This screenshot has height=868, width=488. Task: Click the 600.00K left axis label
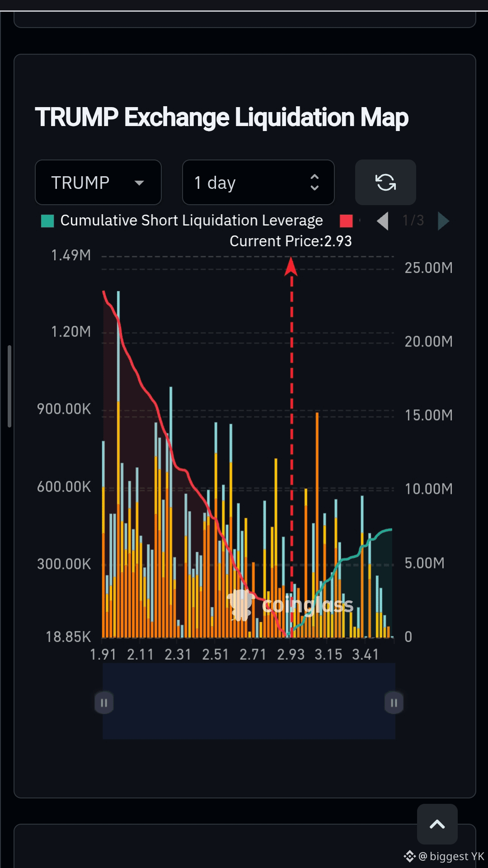click(x=64, y=487)
